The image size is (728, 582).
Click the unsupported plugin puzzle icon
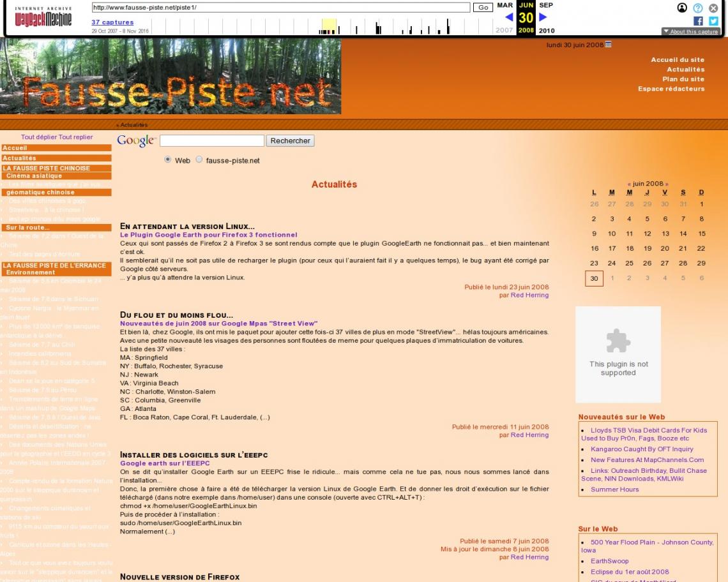point(618,341)
